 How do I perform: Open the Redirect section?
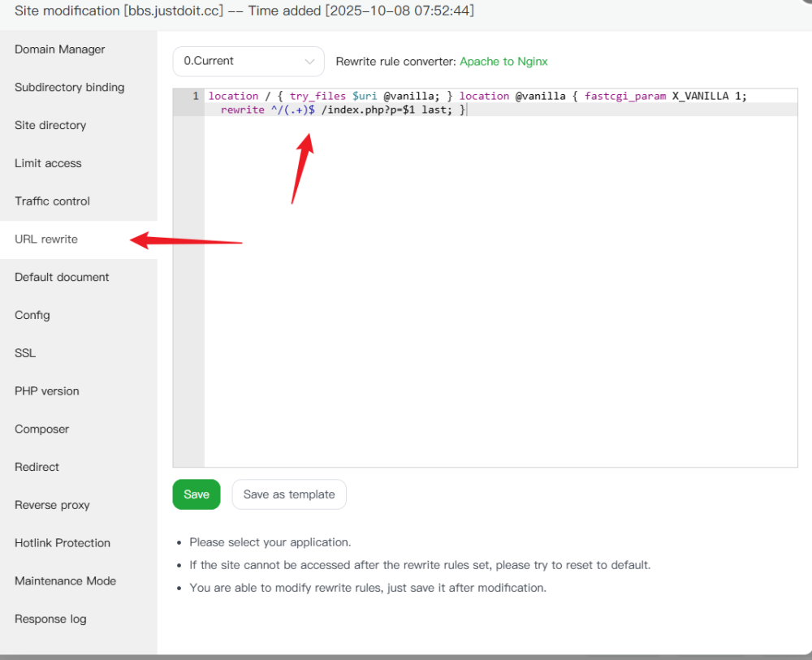point(37,468)
